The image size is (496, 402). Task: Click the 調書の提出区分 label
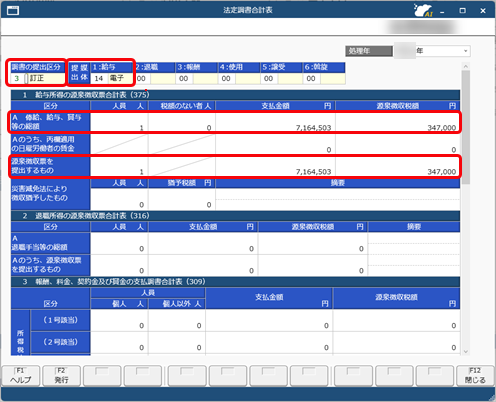36,67
